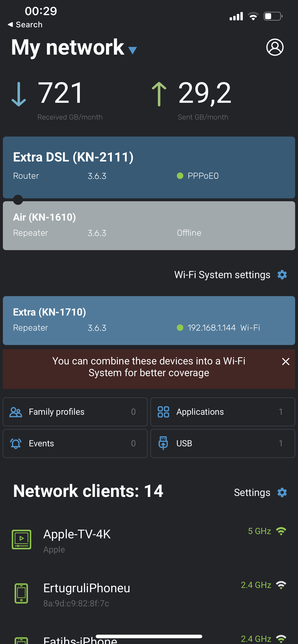The width and height of the screenshot is (298, 644).
Task: Select the Apple-TV-4K 5 GHz signal indicator
Action: tap(267, 531)
